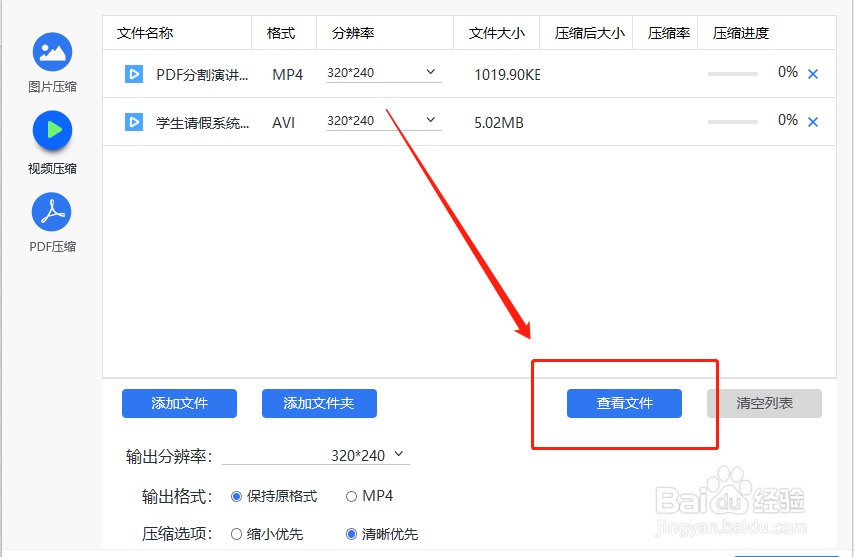Click the 添加文件 button
The height and width of the screenshot is (557, 855).
[179, 403]
